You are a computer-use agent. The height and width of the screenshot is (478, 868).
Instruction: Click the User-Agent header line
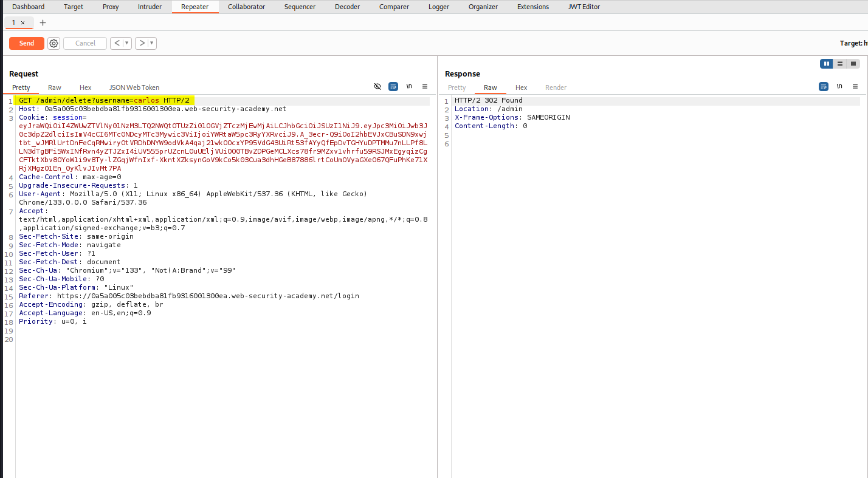pyautogui.click(x=193, y=198)
